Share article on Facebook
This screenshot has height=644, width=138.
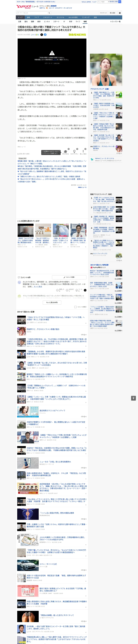(45, 35)
